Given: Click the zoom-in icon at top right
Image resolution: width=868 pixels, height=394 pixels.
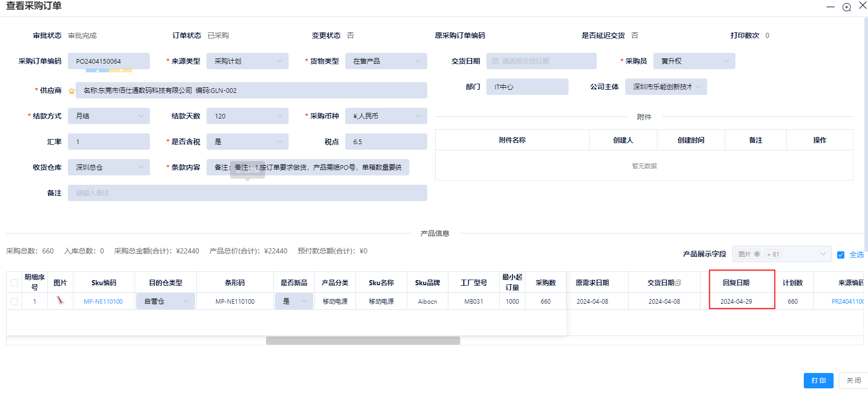Looking at the screenshot, I should pyautogui.click(x=846, y=7).
